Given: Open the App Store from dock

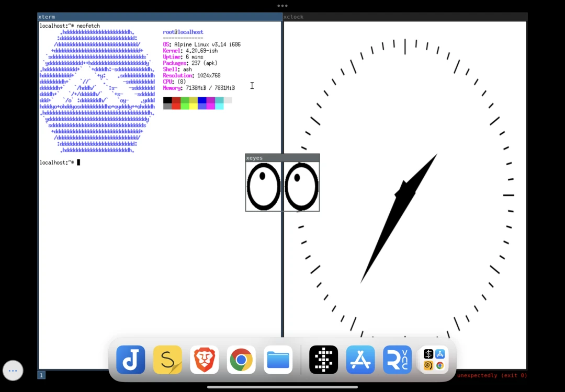Looking at the screenshot, I should point(360,360).
